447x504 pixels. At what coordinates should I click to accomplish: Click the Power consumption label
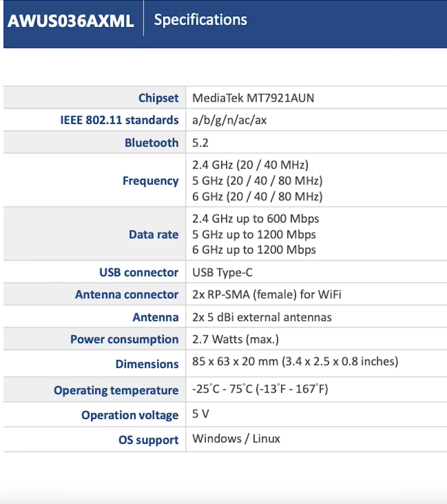[x=124, y=339]
